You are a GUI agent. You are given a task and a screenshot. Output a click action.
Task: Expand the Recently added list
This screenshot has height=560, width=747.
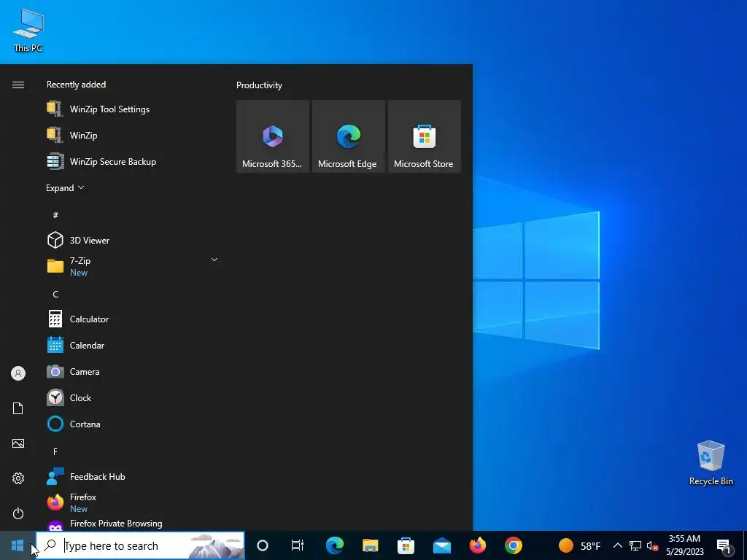coord(65,187)
